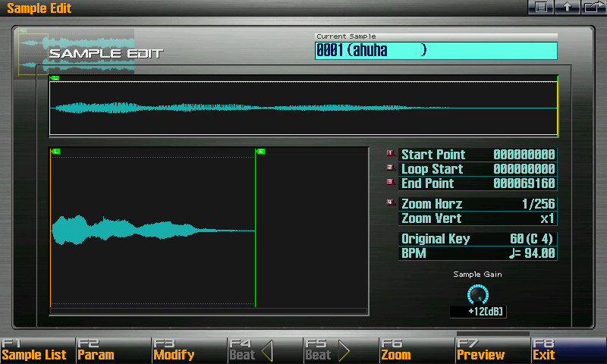Select the BPM value 94.00

[x=532, y=253]
